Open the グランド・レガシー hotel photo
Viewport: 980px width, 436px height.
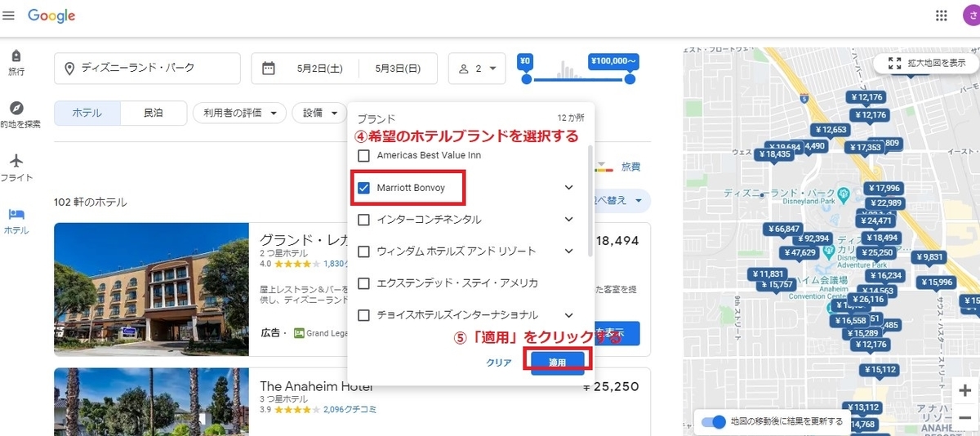[152, 290]
